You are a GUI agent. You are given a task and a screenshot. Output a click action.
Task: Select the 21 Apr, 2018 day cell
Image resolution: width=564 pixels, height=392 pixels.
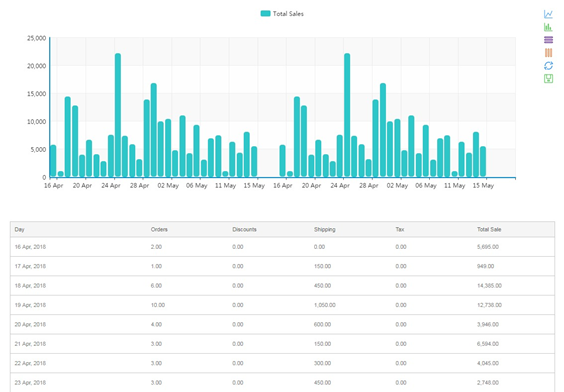30,344
